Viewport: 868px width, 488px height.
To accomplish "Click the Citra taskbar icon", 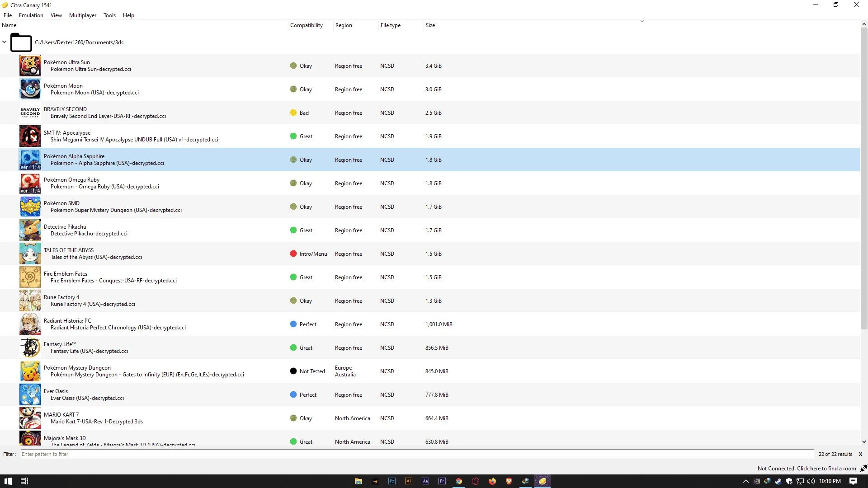I will pos(542,481).
